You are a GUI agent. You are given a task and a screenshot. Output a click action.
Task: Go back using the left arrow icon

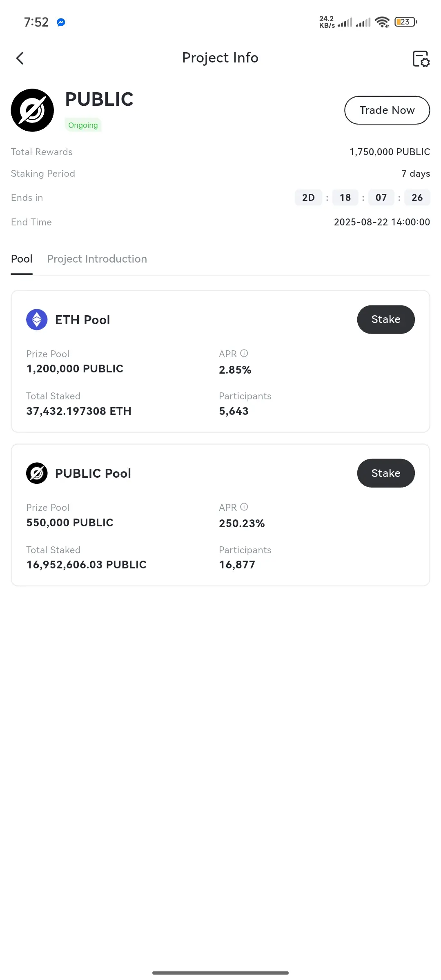(x=20, y=58)
